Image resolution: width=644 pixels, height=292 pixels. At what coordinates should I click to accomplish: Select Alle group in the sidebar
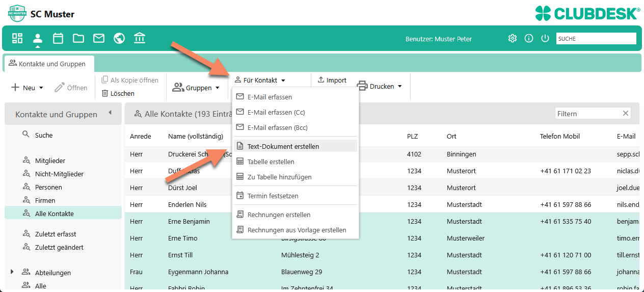coord(41,286)
